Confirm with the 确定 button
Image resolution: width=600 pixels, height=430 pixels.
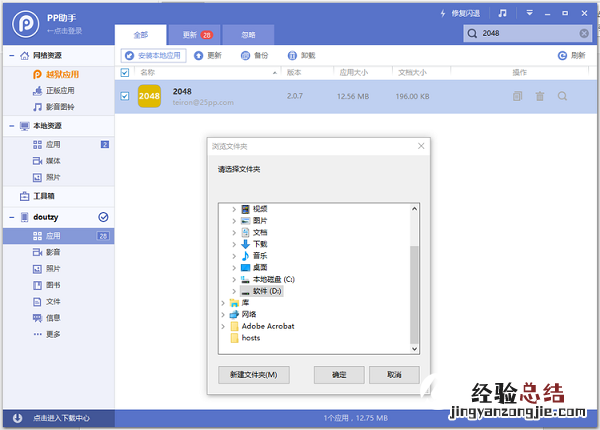339,375
